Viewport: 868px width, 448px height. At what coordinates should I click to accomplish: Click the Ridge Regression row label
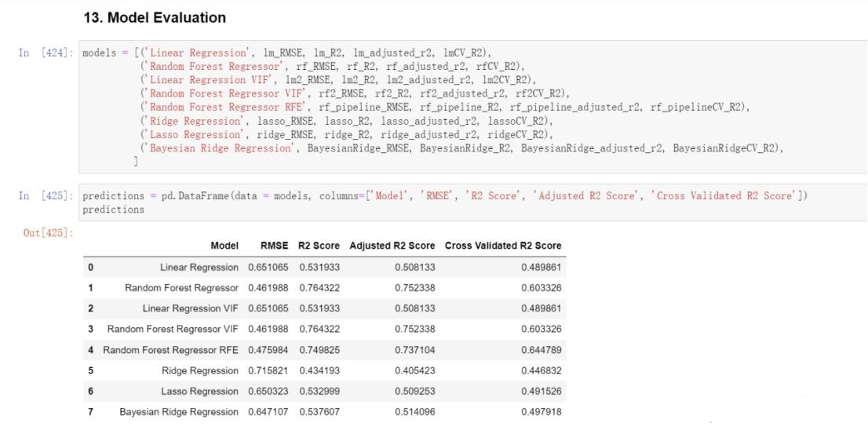(200, 371)
